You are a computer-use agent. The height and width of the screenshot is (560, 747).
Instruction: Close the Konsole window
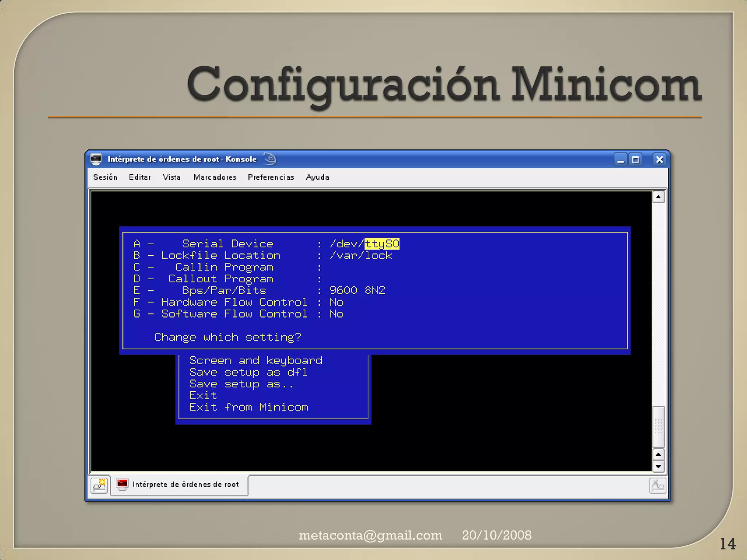(659, 160)
